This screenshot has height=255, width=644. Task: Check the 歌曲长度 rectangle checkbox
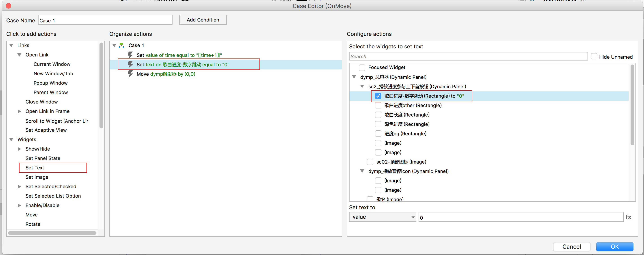point(378,115)
